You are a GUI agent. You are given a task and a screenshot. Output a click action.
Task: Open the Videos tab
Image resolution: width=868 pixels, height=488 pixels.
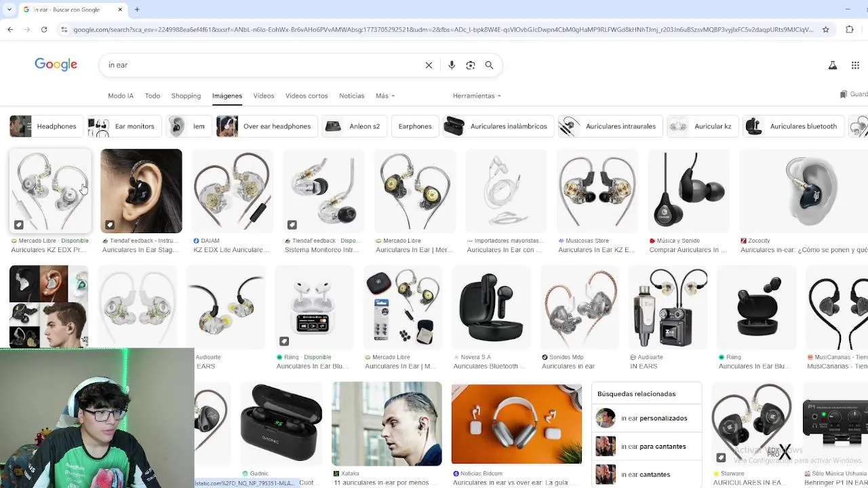(x=264, y=96)
